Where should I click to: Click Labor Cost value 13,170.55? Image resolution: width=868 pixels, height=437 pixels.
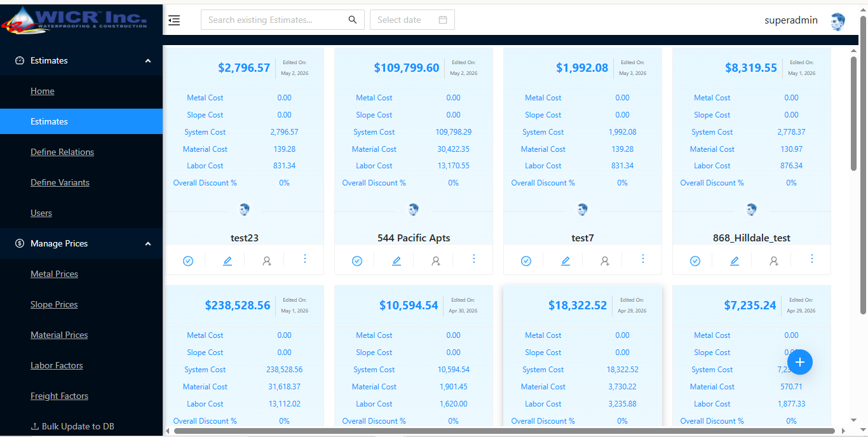pyautogui.click(x=453, y=166)
